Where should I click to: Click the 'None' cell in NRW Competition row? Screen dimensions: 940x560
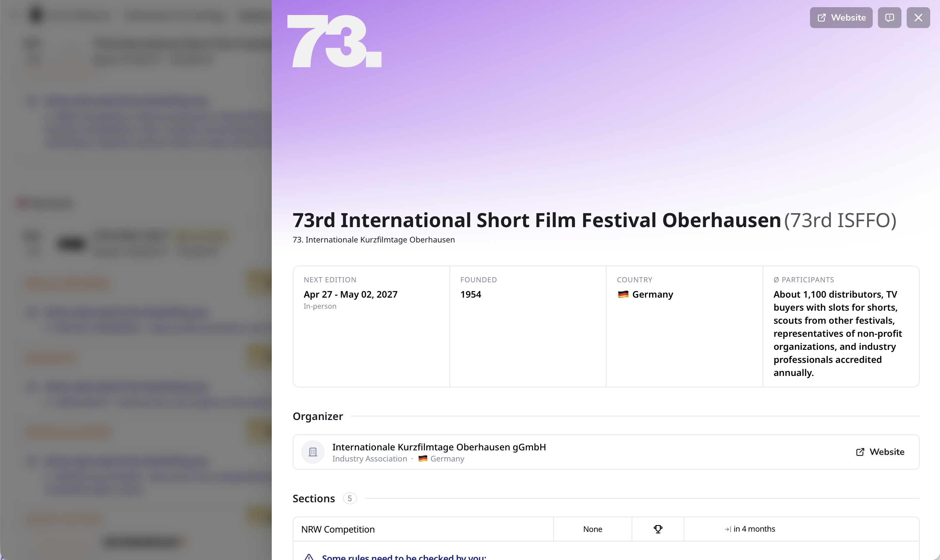pyautogui.click(x=592, y=529)
